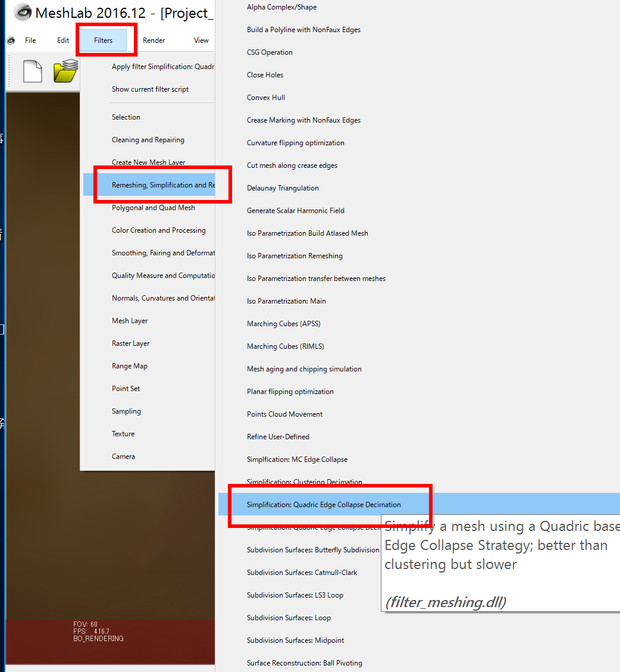The image size is (620, 672).
Task: Open the Edit menu
Action: [63, 40]
